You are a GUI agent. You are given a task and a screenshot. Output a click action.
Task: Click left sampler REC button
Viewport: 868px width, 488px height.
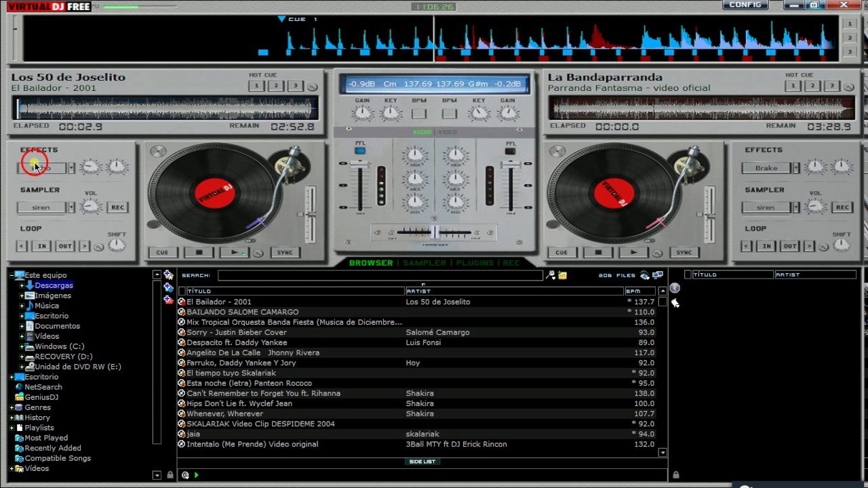click(117, 207)
